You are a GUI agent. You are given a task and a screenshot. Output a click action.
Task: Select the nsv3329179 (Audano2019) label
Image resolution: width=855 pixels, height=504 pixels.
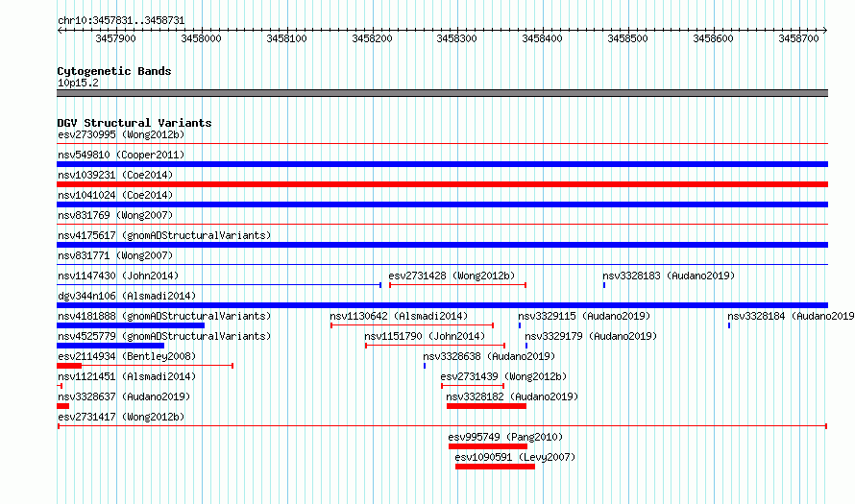coord(591,336)
